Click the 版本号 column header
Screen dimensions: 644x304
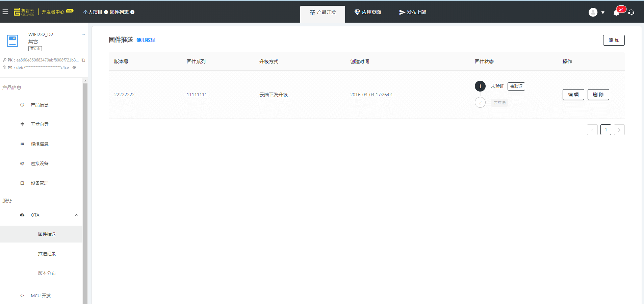(x=121, y=61)
